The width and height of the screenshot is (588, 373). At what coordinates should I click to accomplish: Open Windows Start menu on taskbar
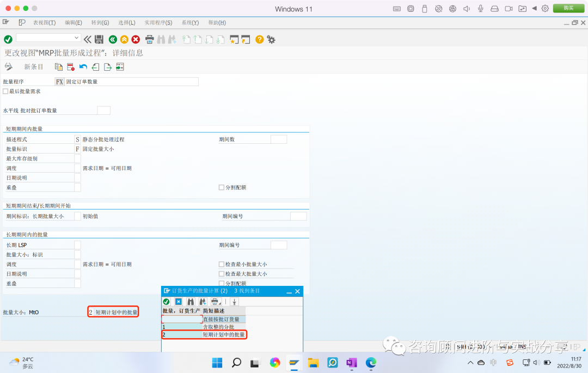pyautogui.click(x=217, y=363)
